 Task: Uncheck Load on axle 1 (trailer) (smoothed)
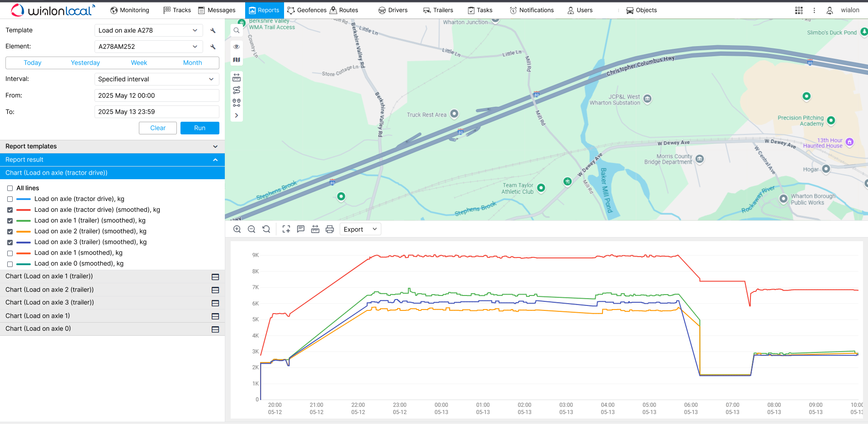10,221
